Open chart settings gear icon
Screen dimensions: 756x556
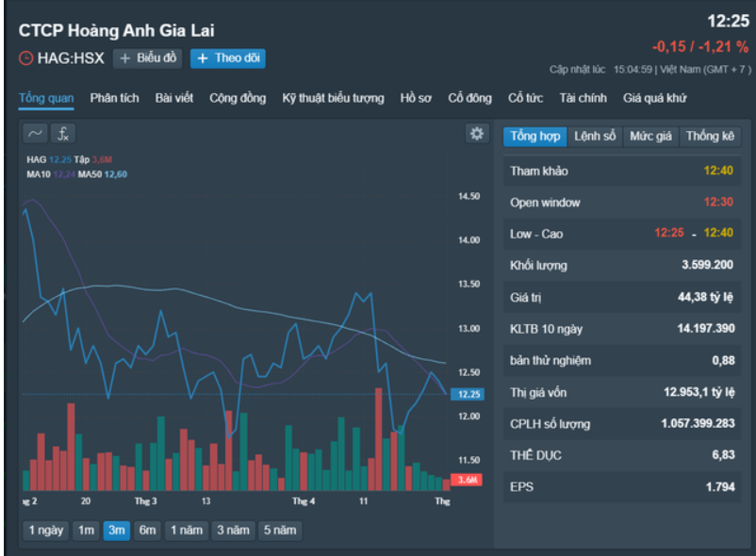[477, 134]
